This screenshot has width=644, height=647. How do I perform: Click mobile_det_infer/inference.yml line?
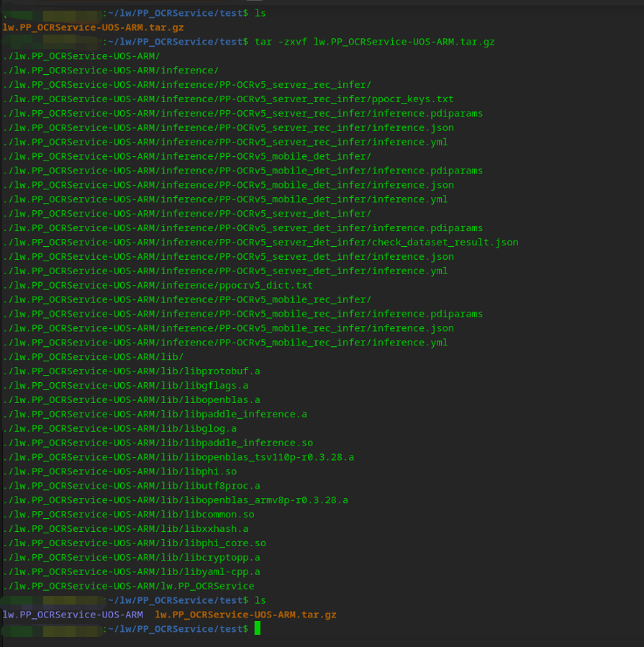click(x=225, y=199)
